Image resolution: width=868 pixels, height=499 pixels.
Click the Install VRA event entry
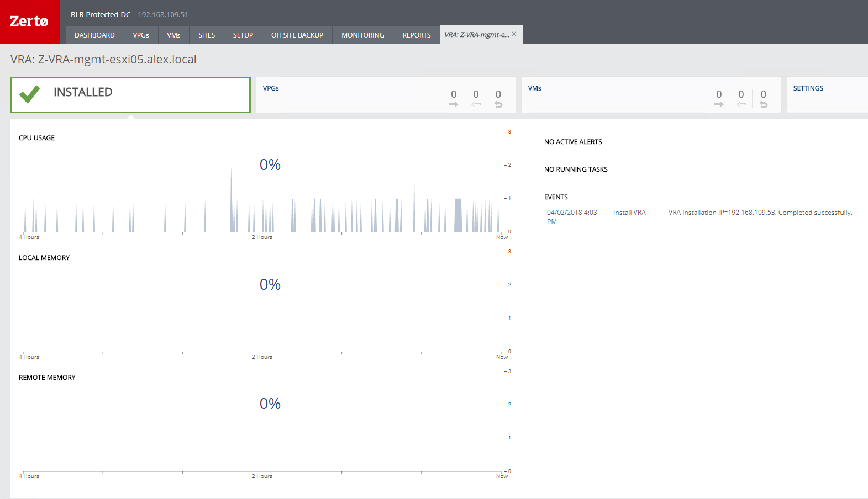click(629, 213)
